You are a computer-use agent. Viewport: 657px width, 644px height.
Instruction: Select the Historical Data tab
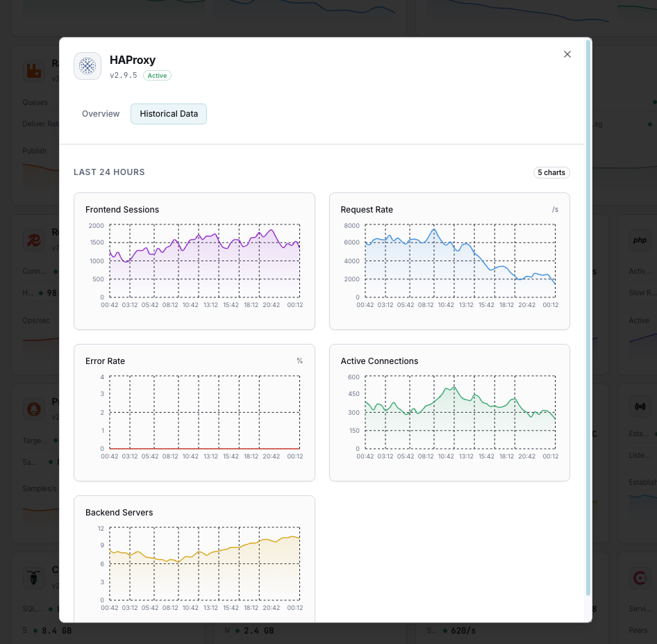coord(169,113)
